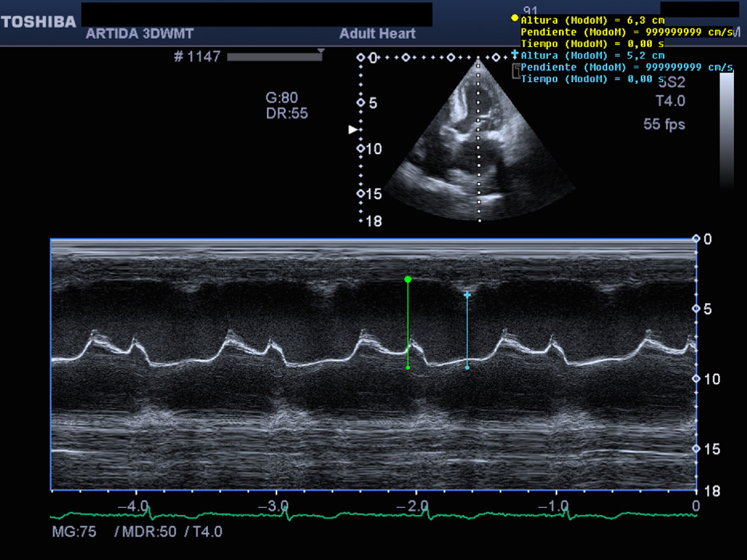The height and width of the screenshot is (560, 747).
Task: Click the -4.0 time axis label
Action: (x=133, y=506)
